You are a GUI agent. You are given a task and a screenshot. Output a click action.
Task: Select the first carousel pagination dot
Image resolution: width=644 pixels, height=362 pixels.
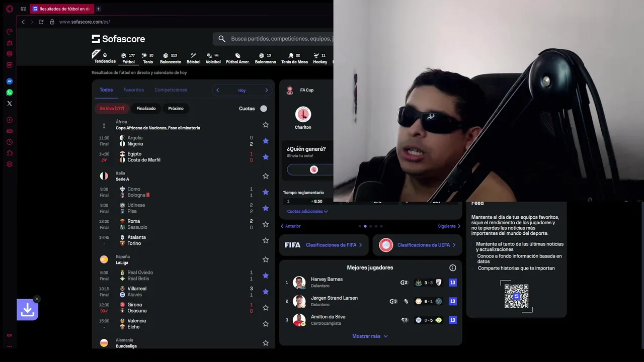pyautogui.click(x=360, y=226)
